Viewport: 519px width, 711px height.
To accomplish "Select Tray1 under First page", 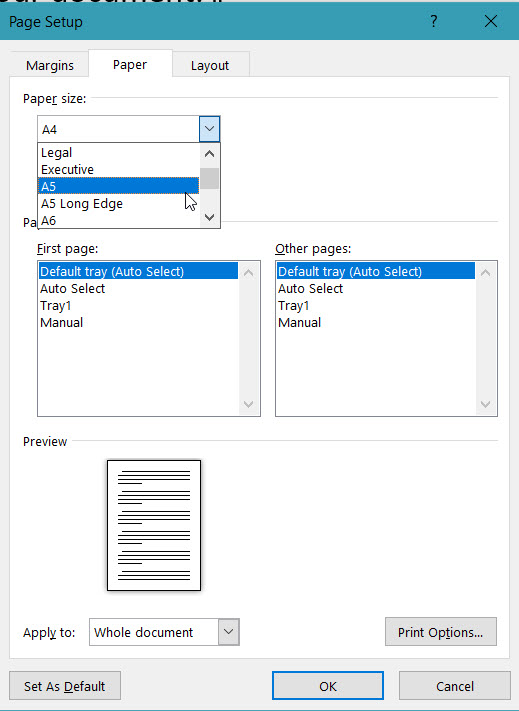I will point(56,306).
